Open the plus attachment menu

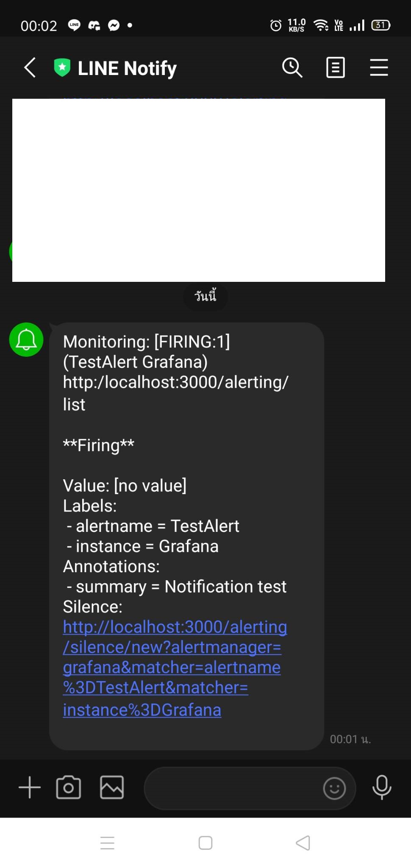click(30, 788)
